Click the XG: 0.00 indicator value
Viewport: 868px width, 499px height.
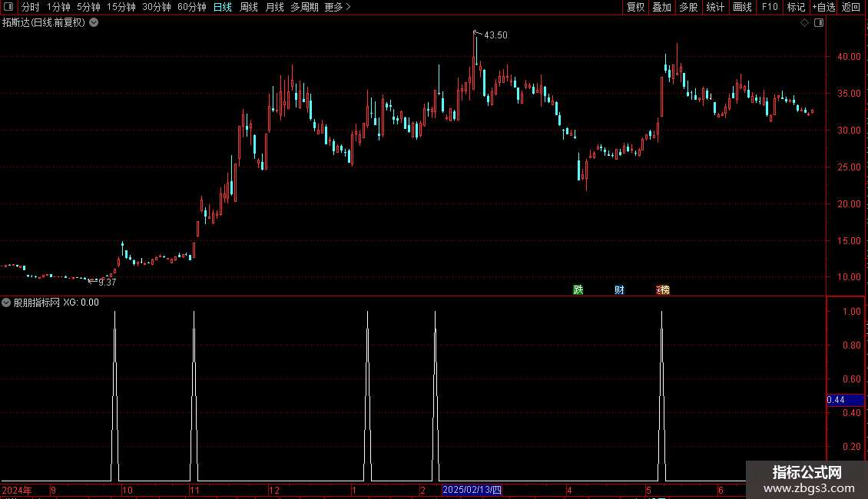point(81,302)
